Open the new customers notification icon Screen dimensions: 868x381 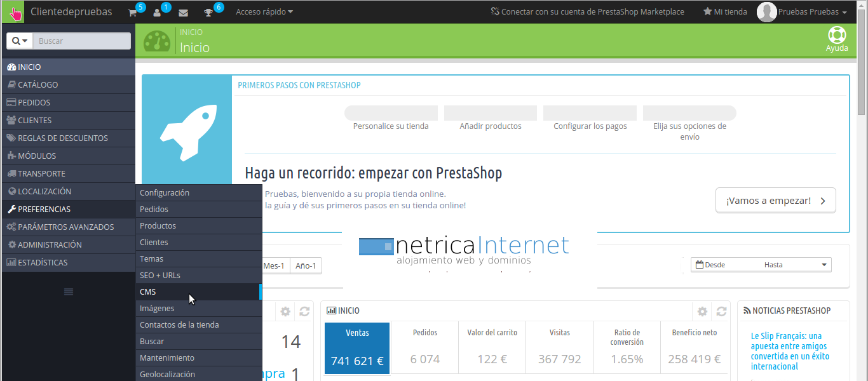pos(158,12)
